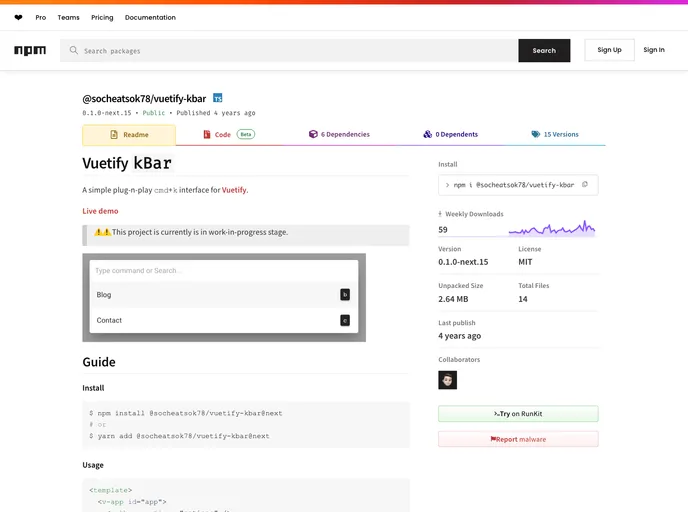Click the Sign Up button
Screen dimensions: 688x512
[x=609, y=50]
